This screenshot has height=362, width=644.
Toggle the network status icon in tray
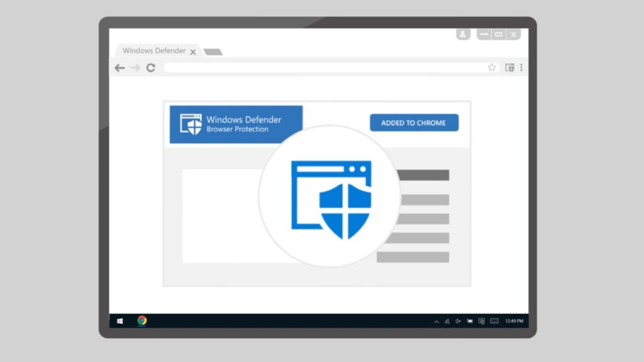tap(448, 322)
